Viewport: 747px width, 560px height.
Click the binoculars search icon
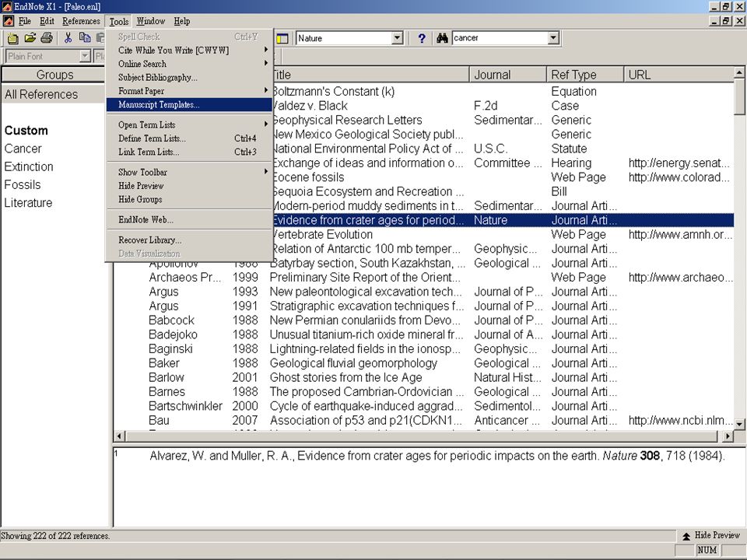(442, 38)
